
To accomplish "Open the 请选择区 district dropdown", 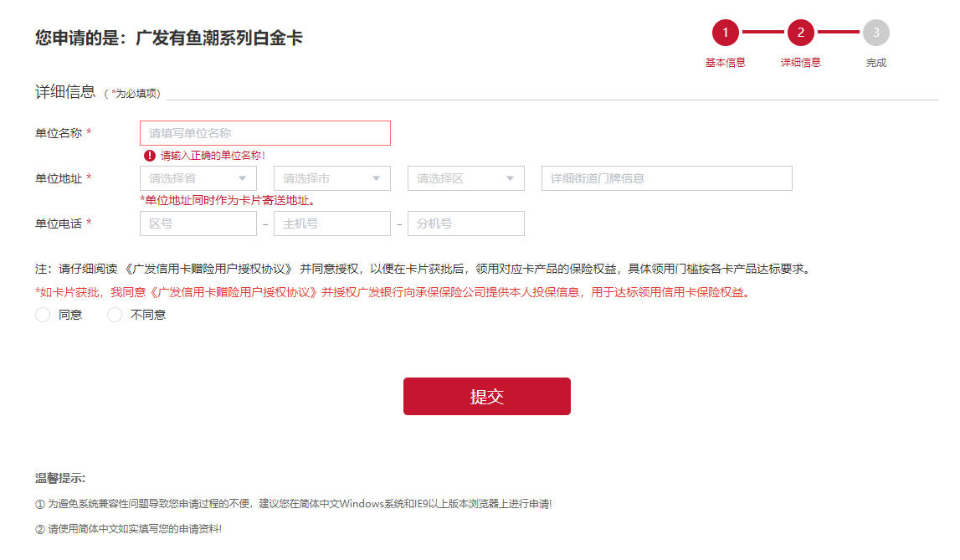I will click(466, 178).
